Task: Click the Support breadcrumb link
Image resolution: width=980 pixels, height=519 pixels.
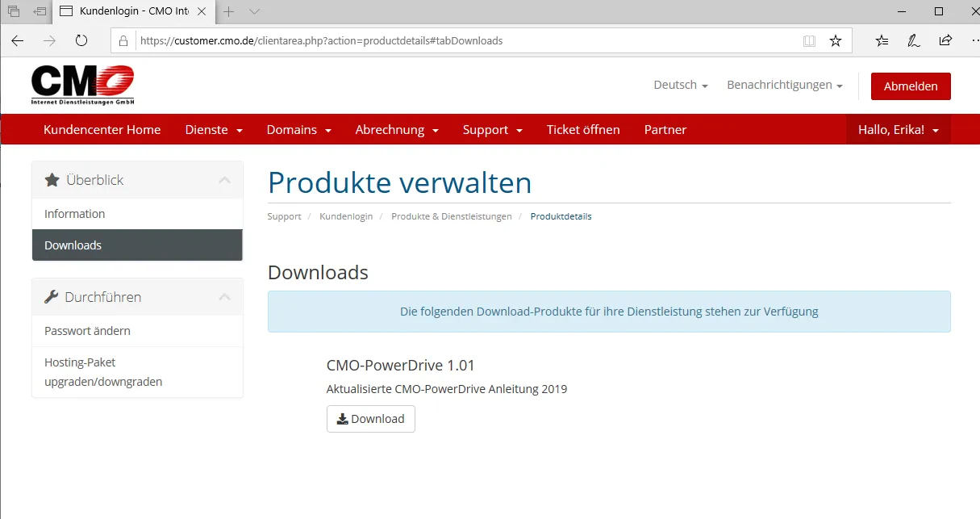Action: coord(284,216)
